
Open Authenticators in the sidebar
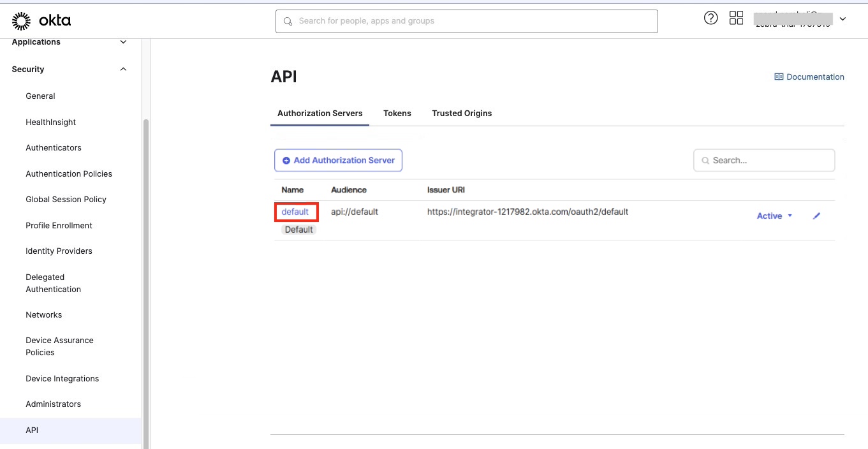point(54,148)
